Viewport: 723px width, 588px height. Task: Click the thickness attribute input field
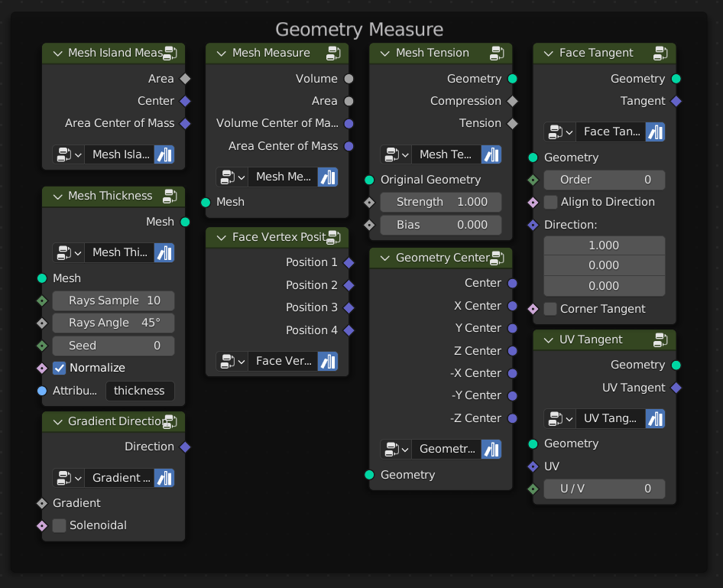click(140, 391)
